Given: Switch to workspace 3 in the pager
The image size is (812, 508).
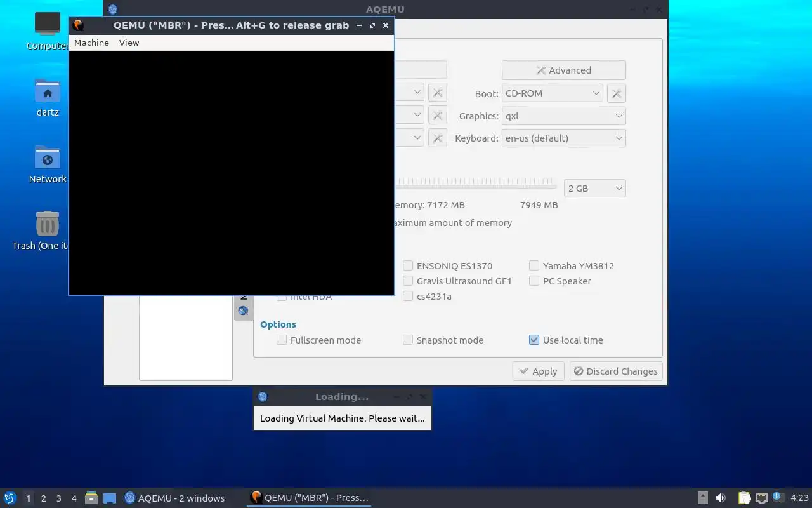Looking at the screenshot, I should pos(59,498).
